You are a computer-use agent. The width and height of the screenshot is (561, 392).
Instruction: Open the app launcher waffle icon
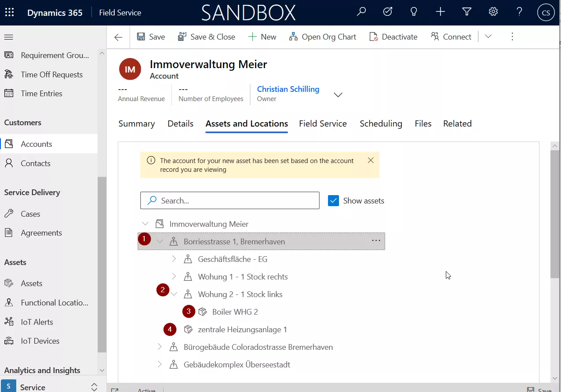point(9,12)
